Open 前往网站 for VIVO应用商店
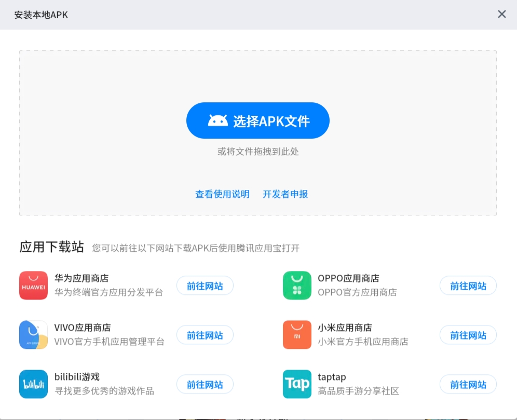The image size is (517, 420). point(205,335)
